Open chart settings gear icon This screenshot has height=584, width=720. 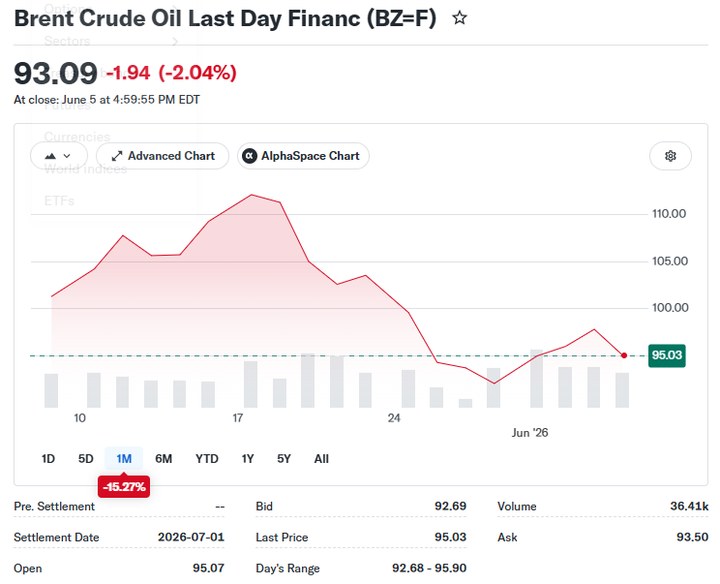click(670, 156)
